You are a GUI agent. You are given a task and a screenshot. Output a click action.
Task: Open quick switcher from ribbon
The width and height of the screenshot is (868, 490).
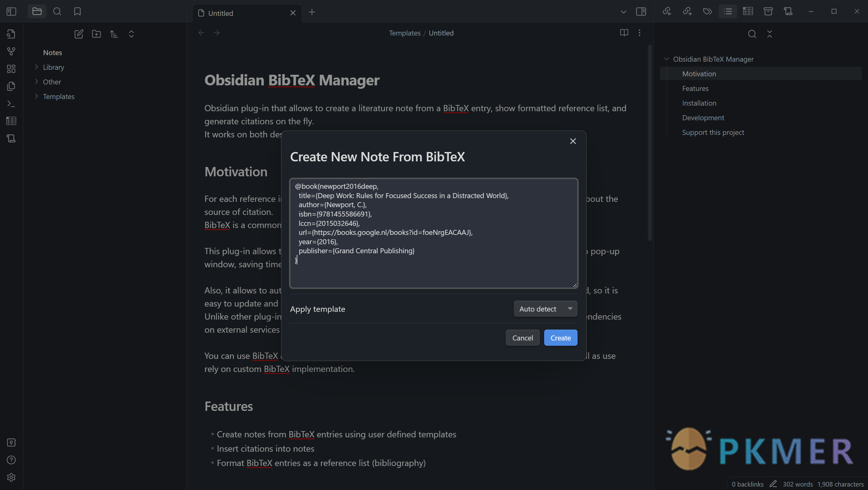(x=12, y=34)
